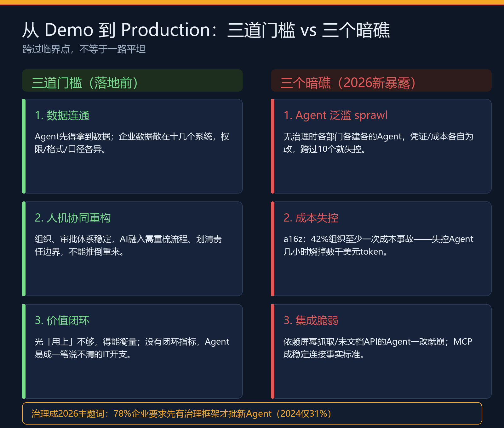Click the heading 1. Agent 泛滥 sprawl

point(335,115)
